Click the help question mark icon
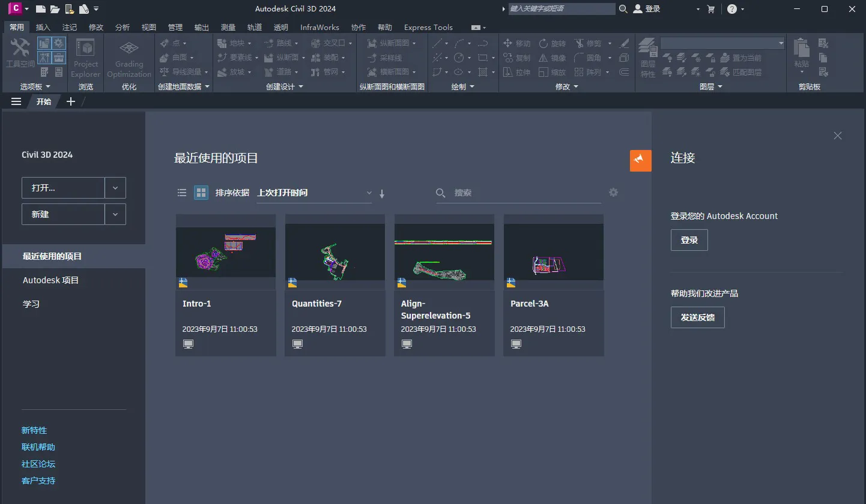 tap(731, 9)
